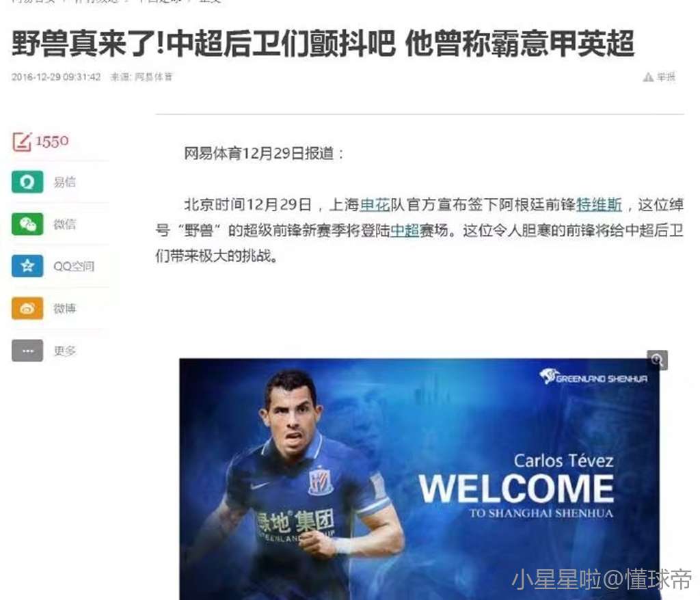
Task: Click the 举报 report text
Action: (x=666, y=77)
